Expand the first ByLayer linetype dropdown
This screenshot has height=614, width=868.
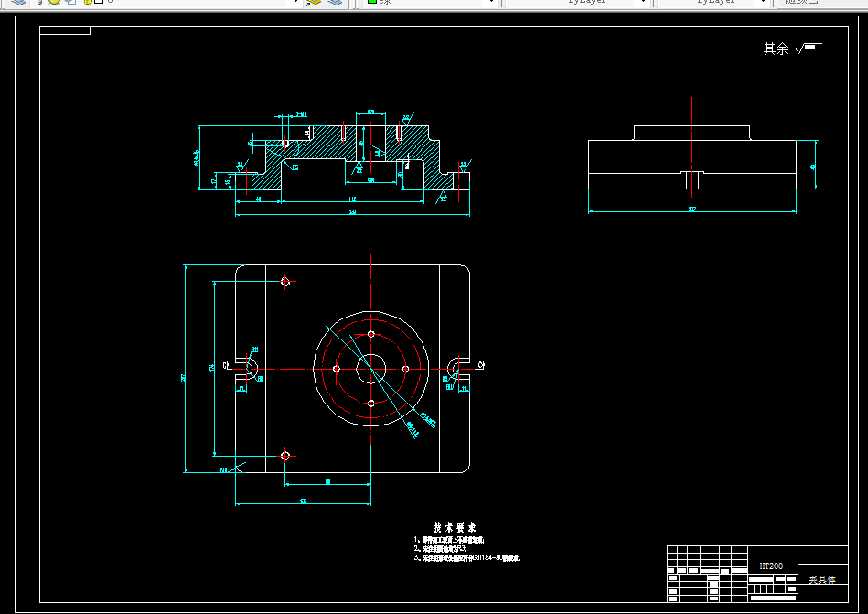tap(643, 2)
